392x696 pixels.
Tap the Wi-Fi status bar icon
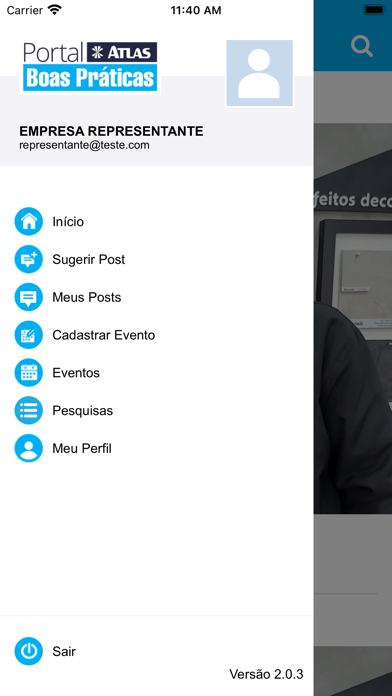pyautogui.click(x=55, y=10)
